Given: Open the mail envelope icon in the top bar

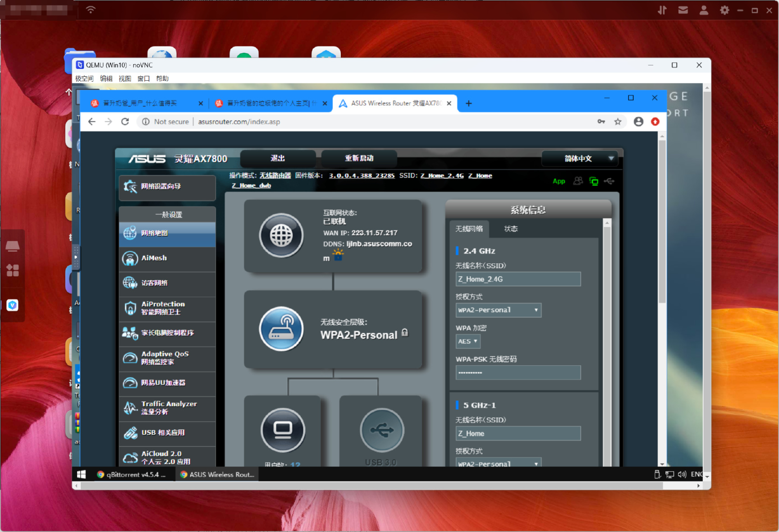Looking at the screenshot, I should coord(683,10).
